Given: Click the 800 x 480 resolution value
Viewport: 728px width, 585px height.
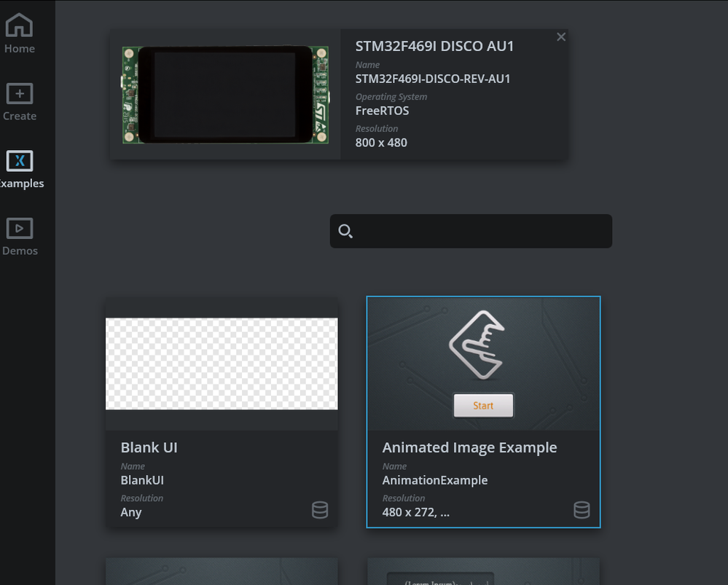Looking at the screenshot, I should [x=381, y=143].
